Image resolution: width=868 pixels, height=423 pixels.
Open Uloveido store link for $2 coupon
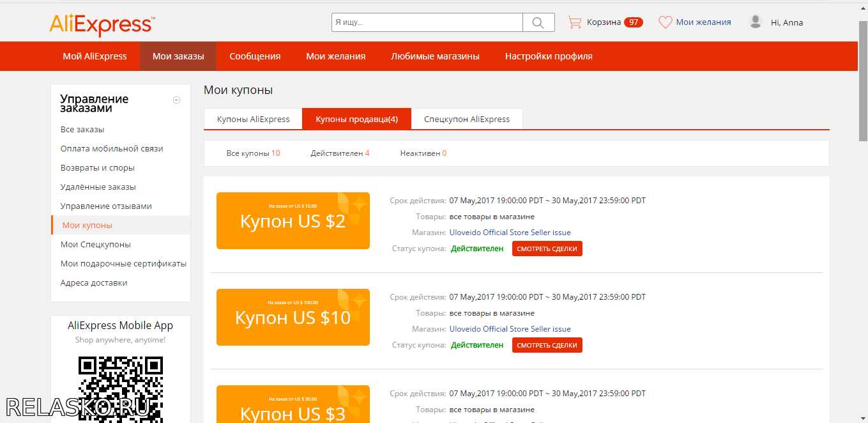[510, 233]
